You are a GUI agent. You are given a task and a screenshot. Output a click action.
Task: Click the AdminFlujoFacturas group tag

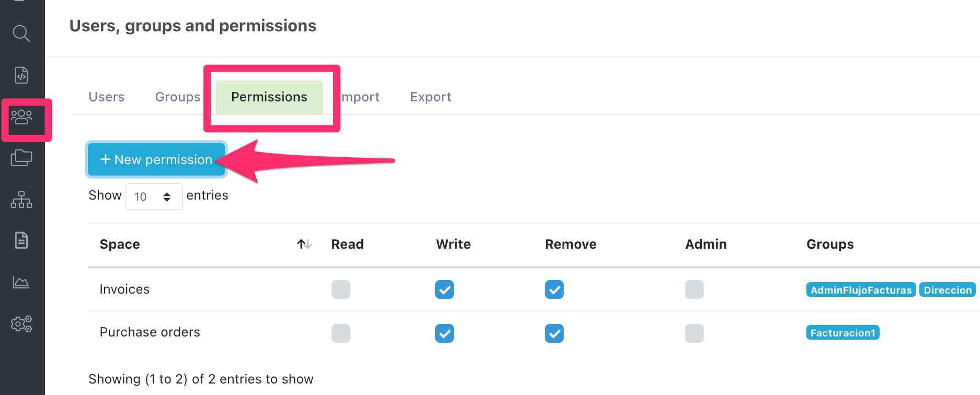click(861, 290)
